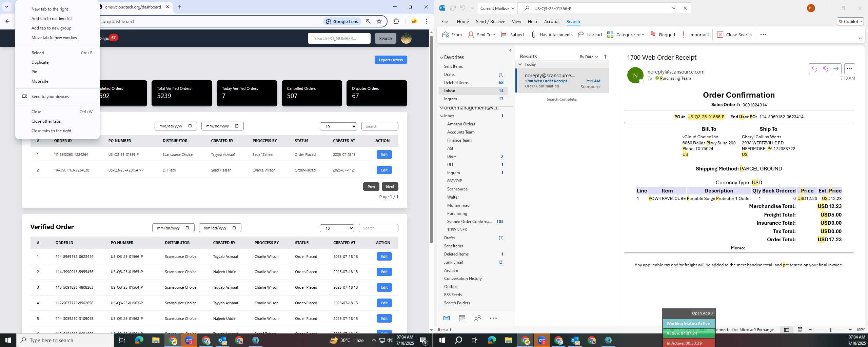
Task: Open new Chrome tab with plus
Action: pyautogui.click(x=180, y=7)
